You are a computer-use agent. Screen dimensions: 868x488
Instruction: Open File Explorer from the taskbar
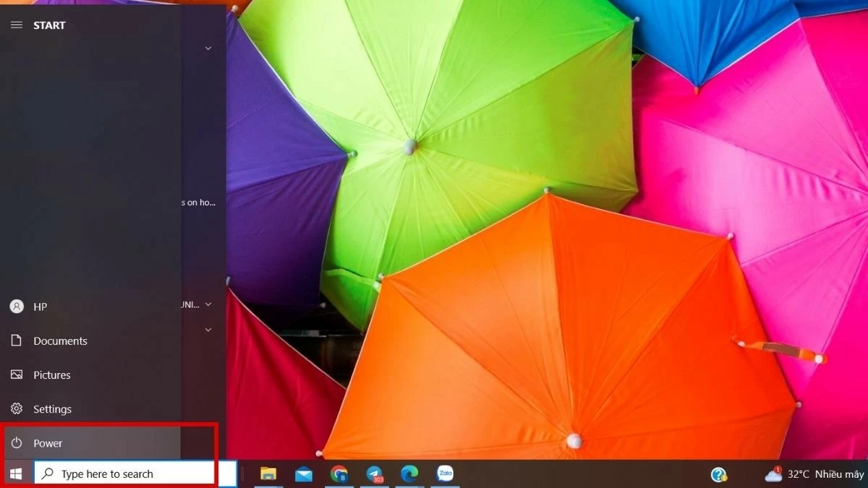click(x=268, y=474)
